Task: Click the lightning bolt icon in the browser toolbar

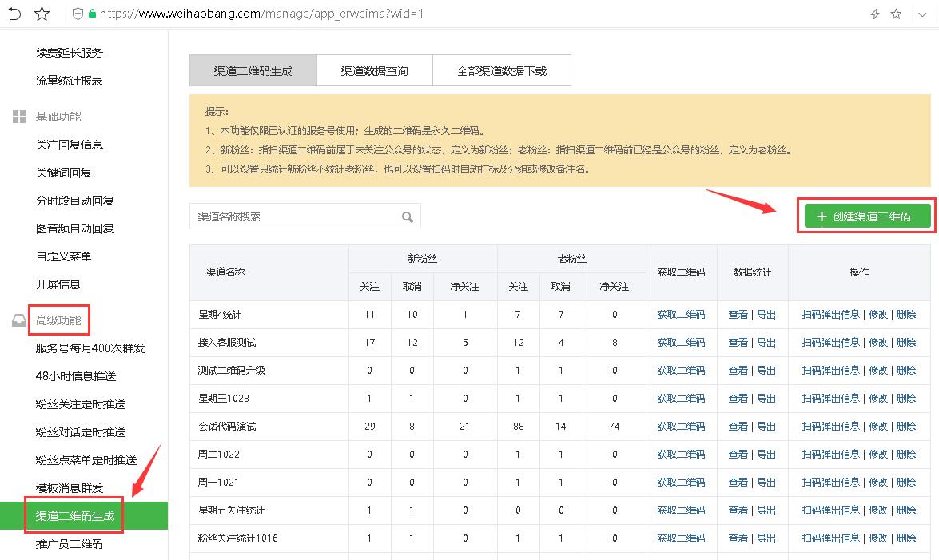Action: (x=875, y=14)
